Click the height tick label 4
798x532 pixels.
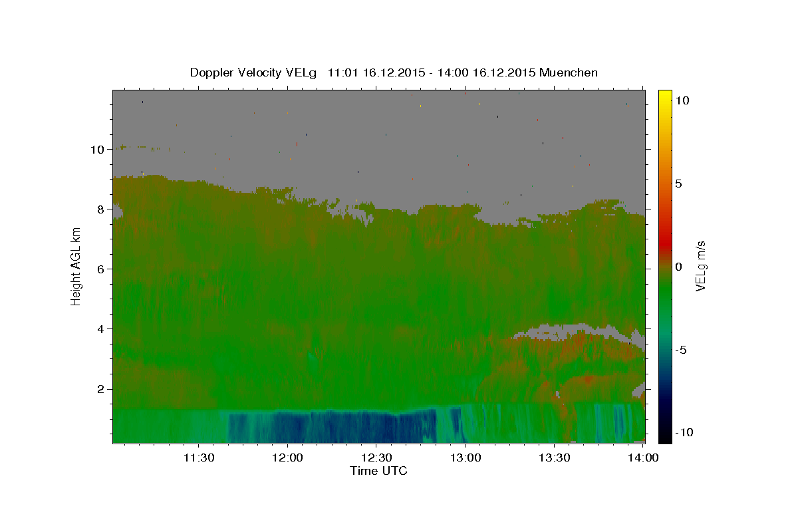pos(102,329)
